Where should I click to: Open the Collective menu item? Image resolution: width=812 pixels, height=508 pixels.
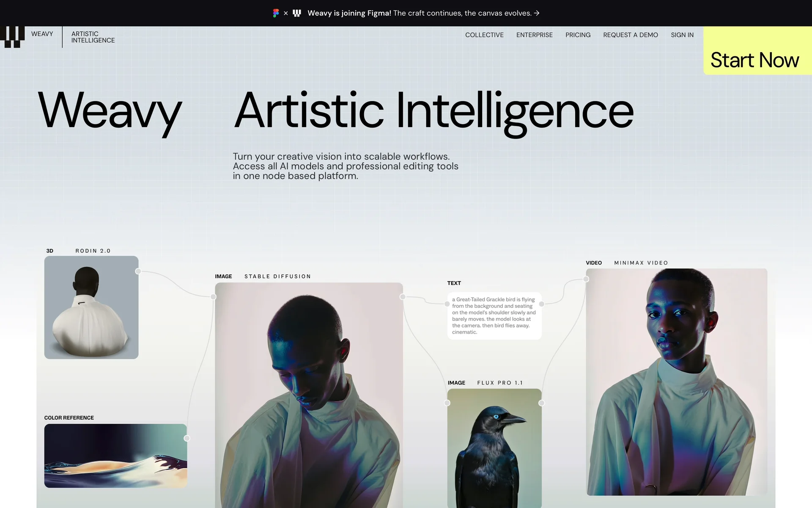tap(484, 35)
